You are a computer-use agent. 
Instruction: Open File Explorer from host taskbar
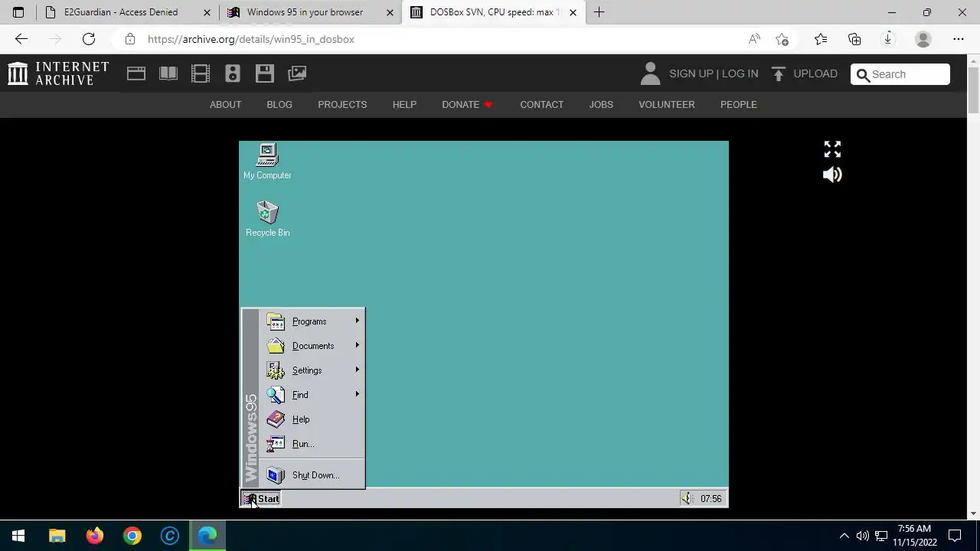[57, 536]
